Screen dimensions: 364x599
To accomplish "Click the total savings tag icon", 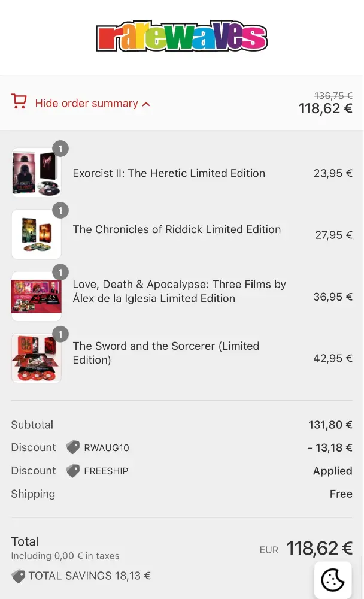I will (x=19, y=576).
